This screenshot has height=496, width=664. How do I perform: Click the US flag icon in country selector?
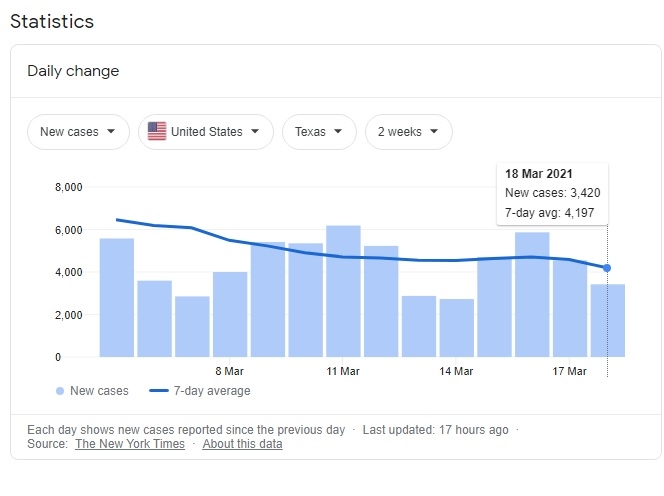157,131
